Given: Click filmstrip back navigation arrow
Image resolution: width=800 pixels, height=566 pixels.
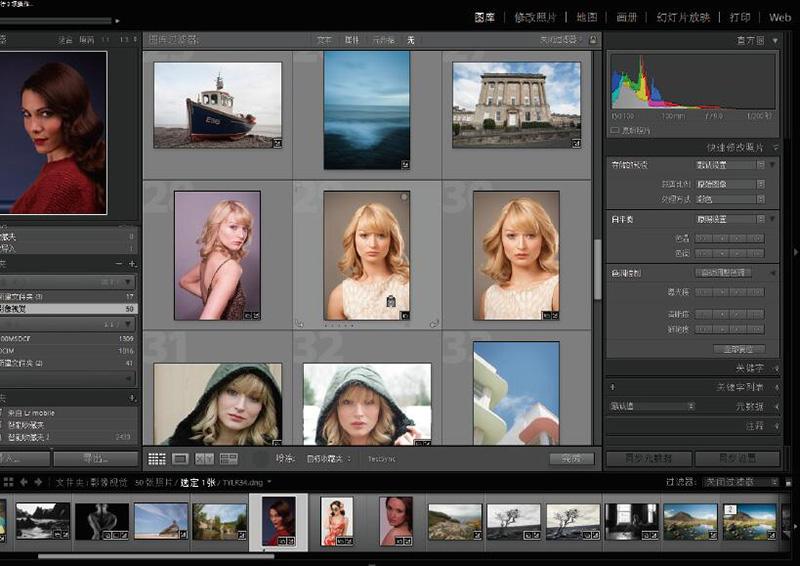Looking at the screenshot, I should [x=24, y=482].
